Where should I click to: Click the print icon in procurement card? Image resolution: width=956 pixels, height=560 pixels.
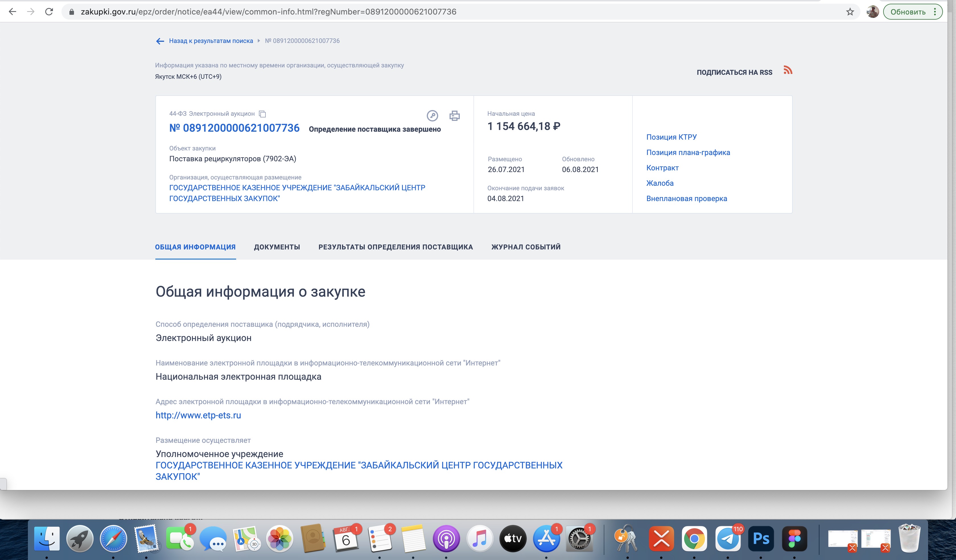[x=454, y=115]
